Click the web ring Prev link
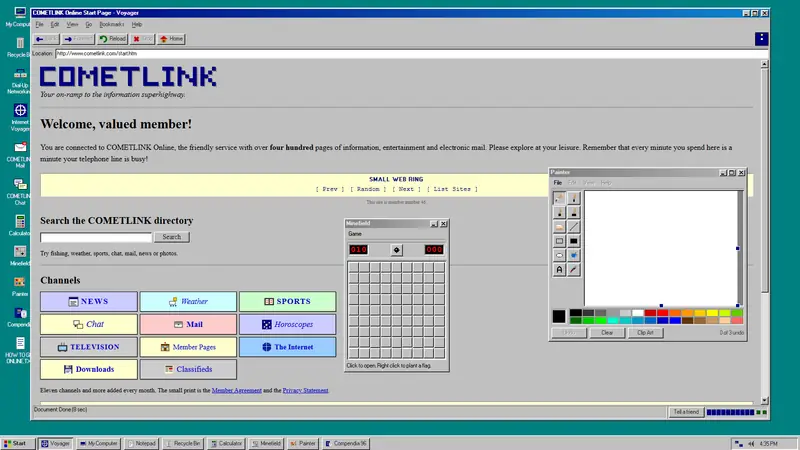800x450 pixels. coord(330,189)
